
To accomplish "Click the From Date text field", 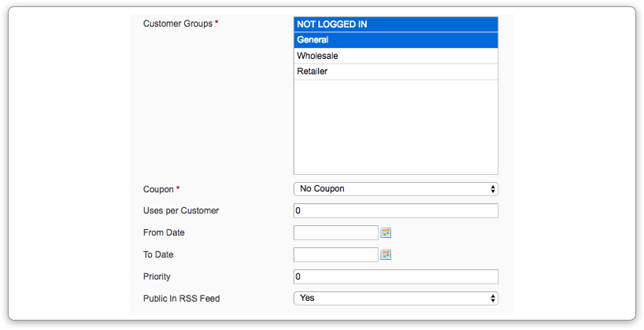I will 336,232.
